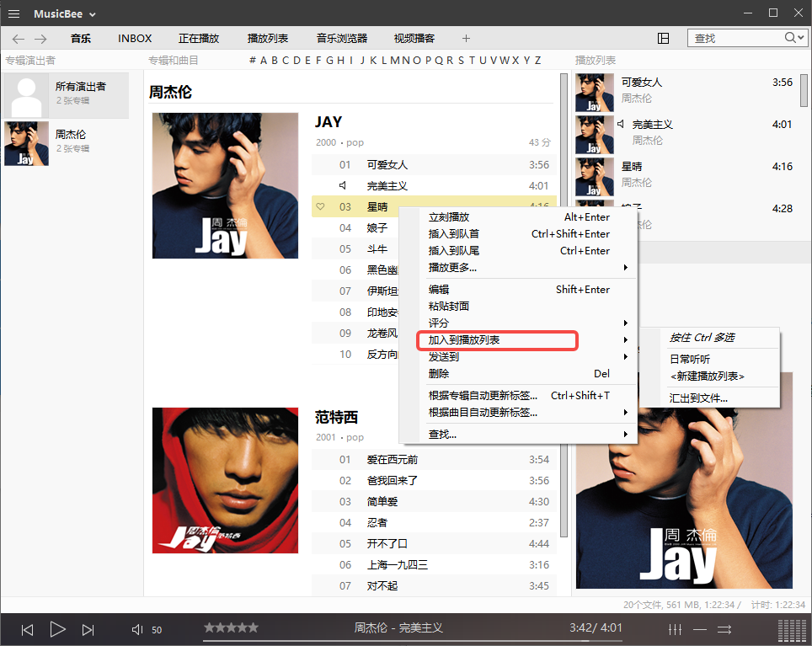Screen dimensions: 812x646
Task: Go forward with the right arrow
Action: 40,39
